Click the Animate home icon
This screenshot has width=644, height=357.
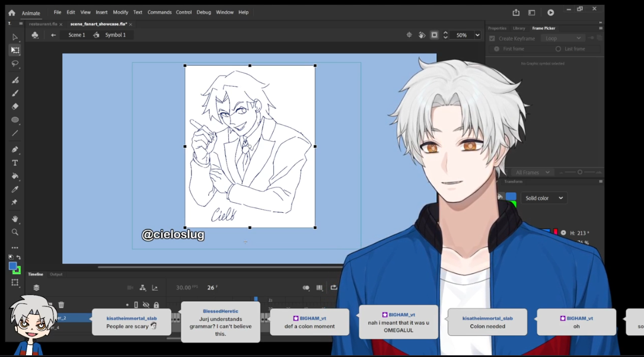(11, 12)
